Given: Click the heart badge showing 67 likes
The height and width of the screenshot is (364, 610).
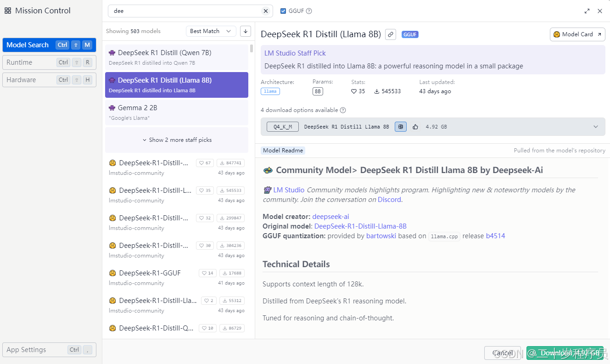Looking at the screenshot, I should tap(205, 163).
